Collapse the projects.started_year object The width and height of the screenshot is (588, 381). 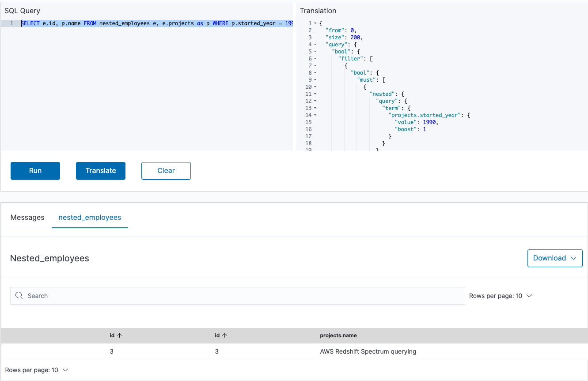315,115
